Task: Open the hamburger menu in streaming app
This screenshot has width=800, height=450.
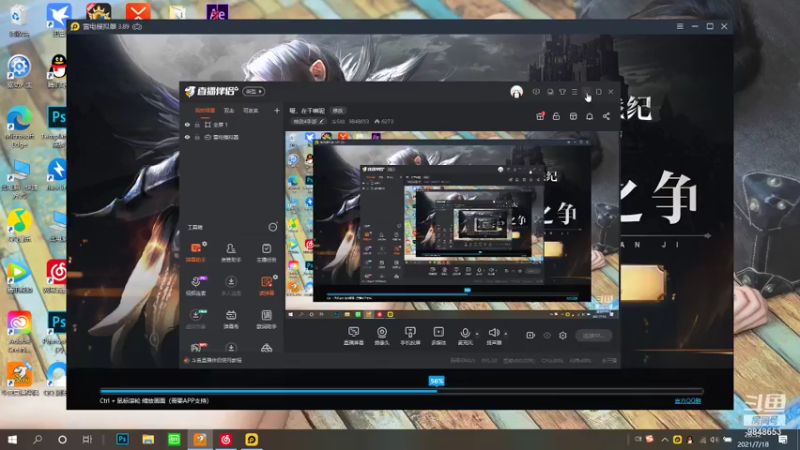Action: 574,92
